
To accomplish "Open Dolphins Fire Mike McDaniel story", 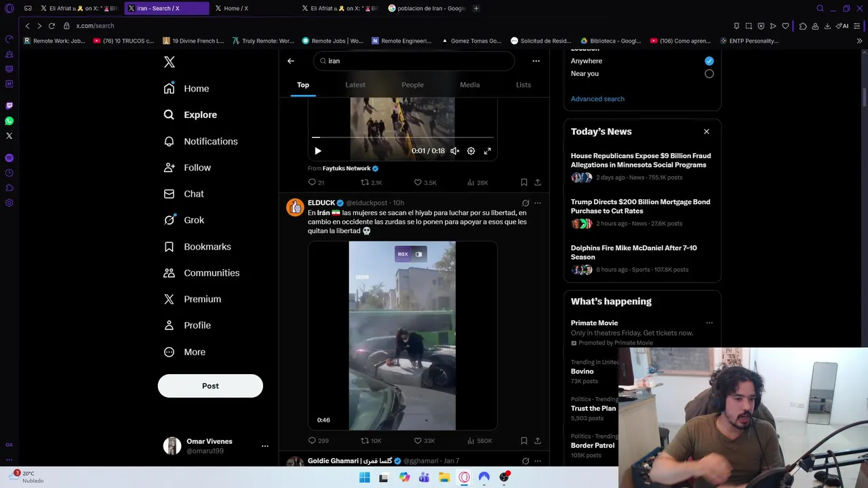I will tap(642, 259).
